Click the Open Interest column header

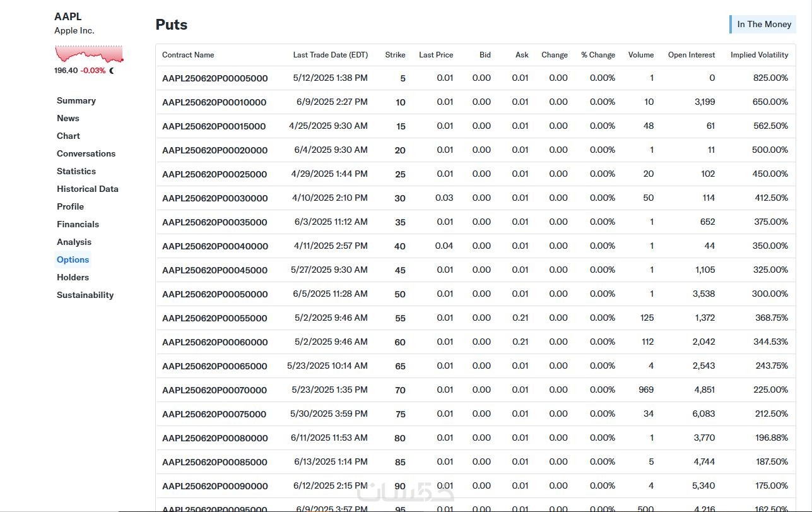point(691,55)
